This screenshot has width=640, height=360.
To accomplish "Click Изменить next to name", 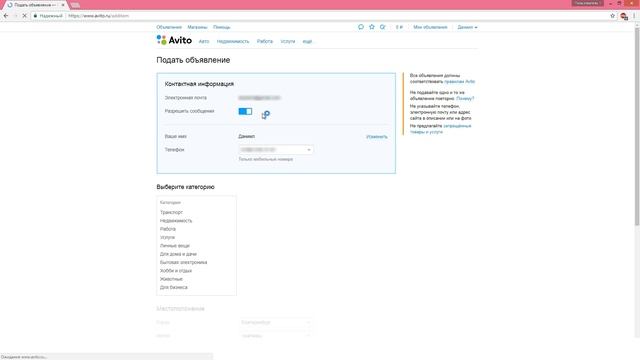I will point(377,137).
